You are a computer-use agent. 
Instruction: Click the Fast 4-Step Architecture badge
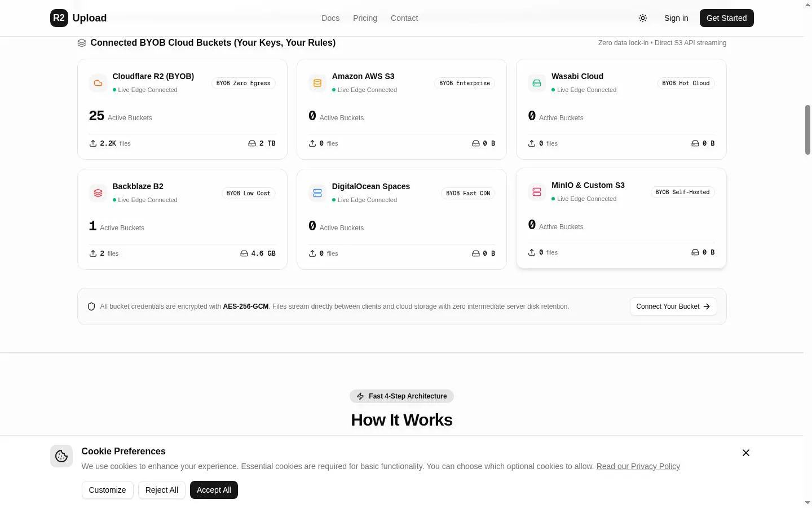coord(401,396)
